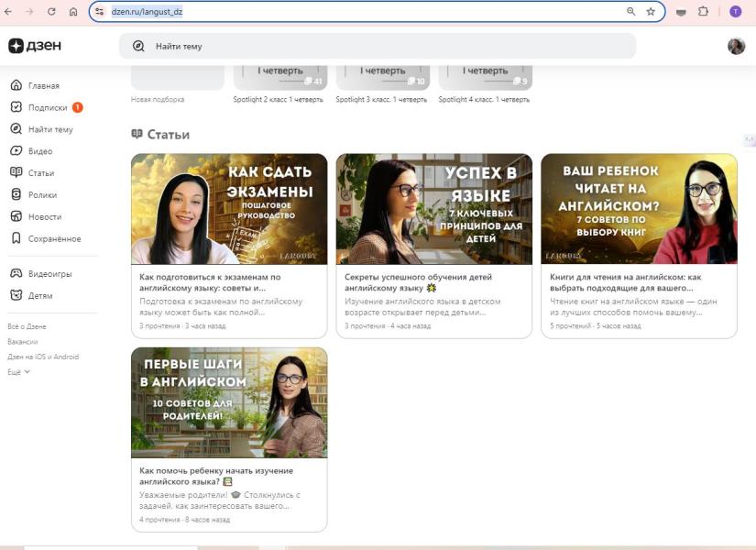Click the 3 прочтения · 4 часа назад text
This screenshot has width=756, height=550.
point(388,325)
